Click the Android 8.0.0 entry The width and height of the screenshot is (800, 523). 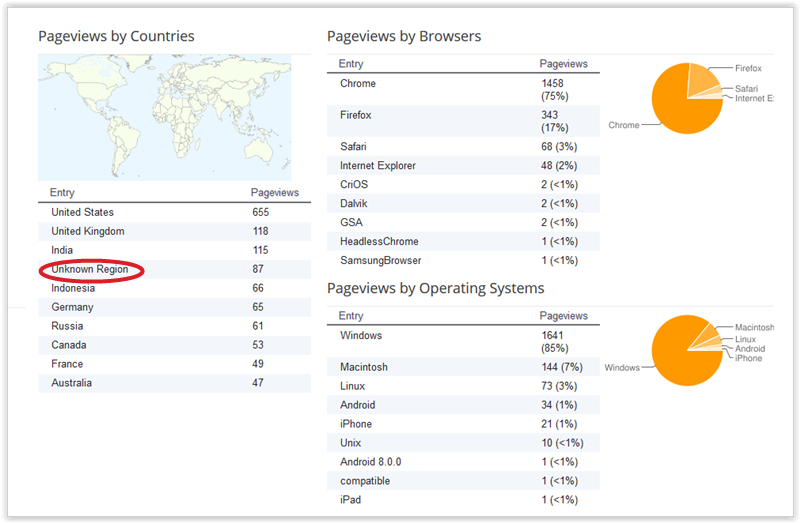pos(370,462)
